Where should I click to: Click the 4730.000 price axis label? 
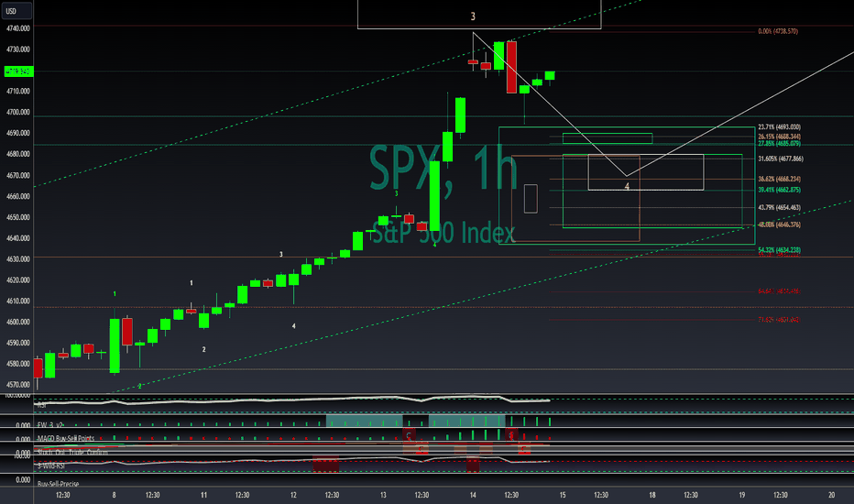point(18,49)
